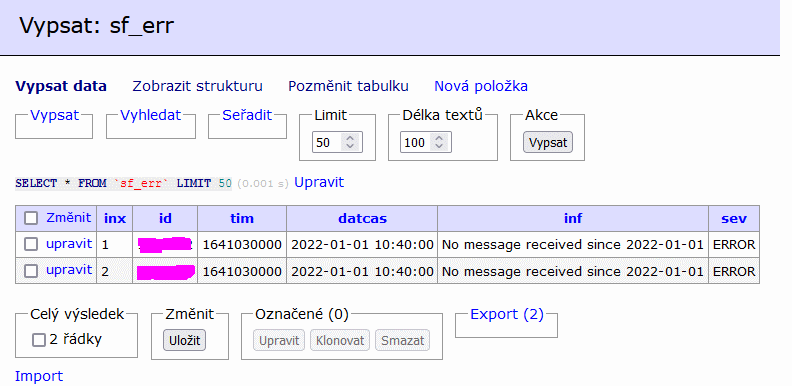
Task: Click the Vypsat button under Akce
Action: (x=548, y=142)
